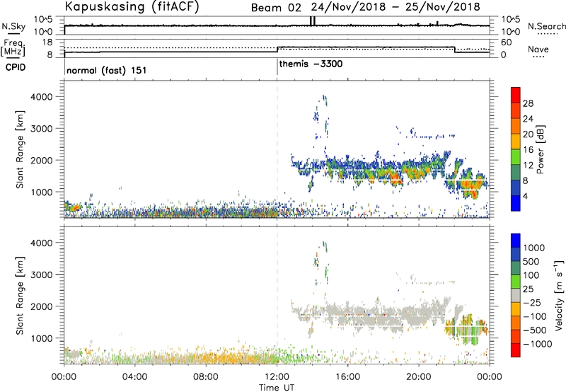Image resolution: width=566 pixels, height=392 pixels.
Task: Click the 'Nave' legend label
Action: click(x=538, y=49)
